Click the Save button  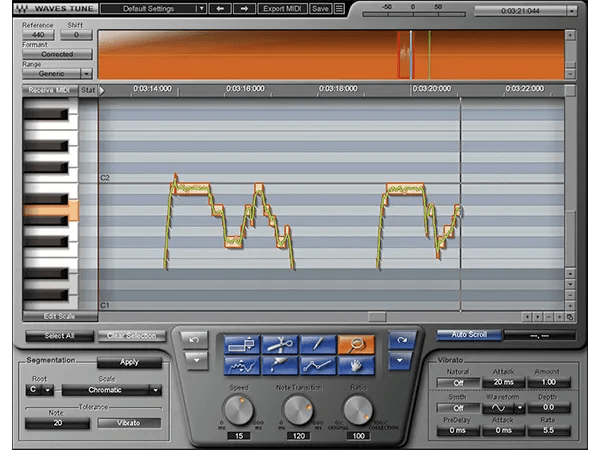click(x=320, y=8)
